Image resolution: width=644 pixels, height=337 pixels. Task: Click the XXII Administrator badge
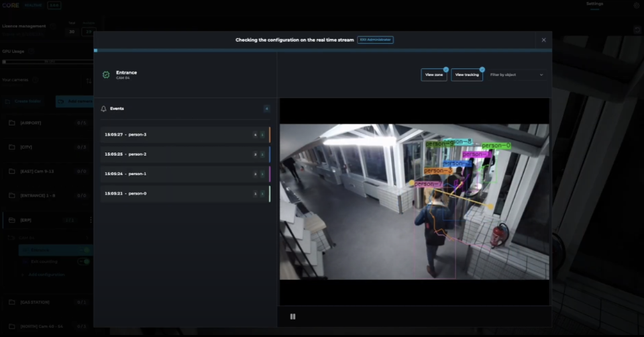coord(376,40)
